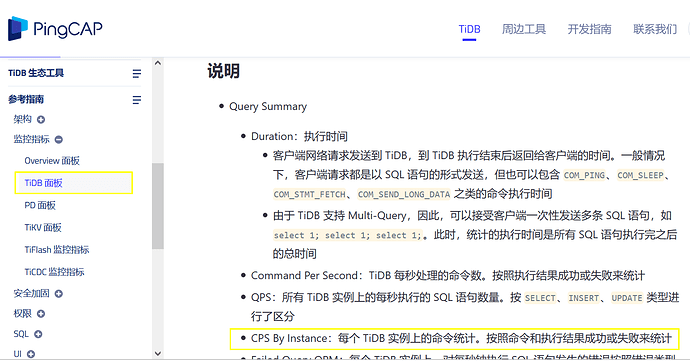Open the PD 面板 page
Image resolution: width=690 pixels, height=361 pixels.
click(x=40, y=205)
